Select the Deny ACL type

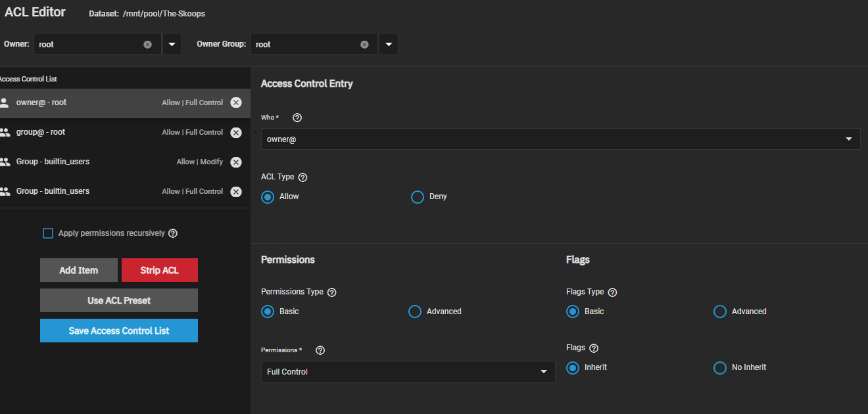(417, 197)
